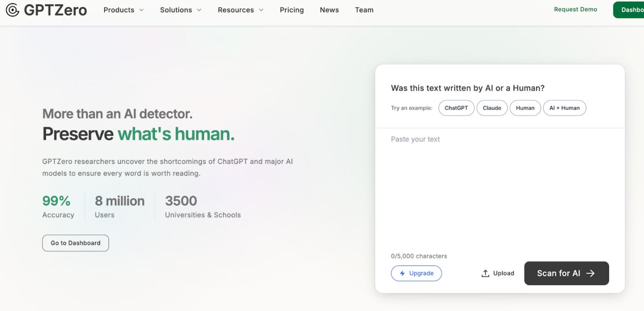Click the GPTZero logo icon
This screenshot has height=311, width=644.
[12, 9]
